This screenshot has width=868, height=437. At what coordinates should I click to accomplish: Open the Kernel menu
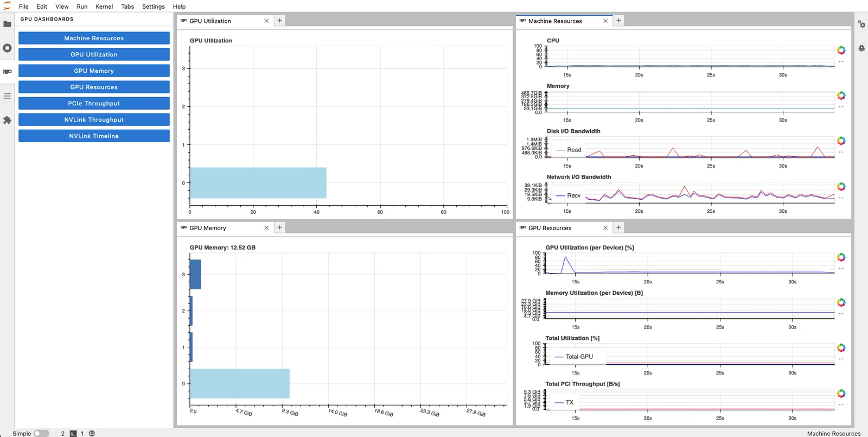click(x=104, y=7)
